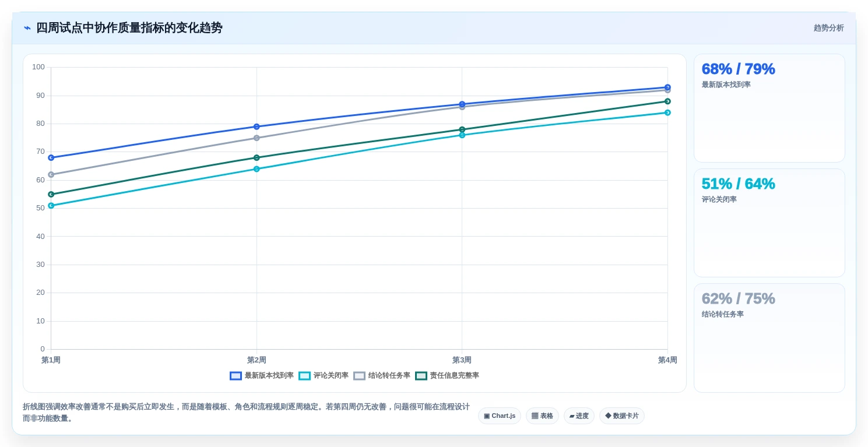
Task: Click the 第2周 point on gray 结论转任务率 line
Action: click(x=256, y=138)
